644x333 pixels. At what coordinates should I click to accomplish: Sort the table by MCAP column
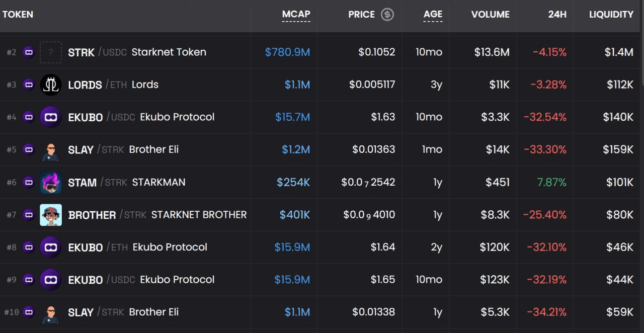(296, 15)
